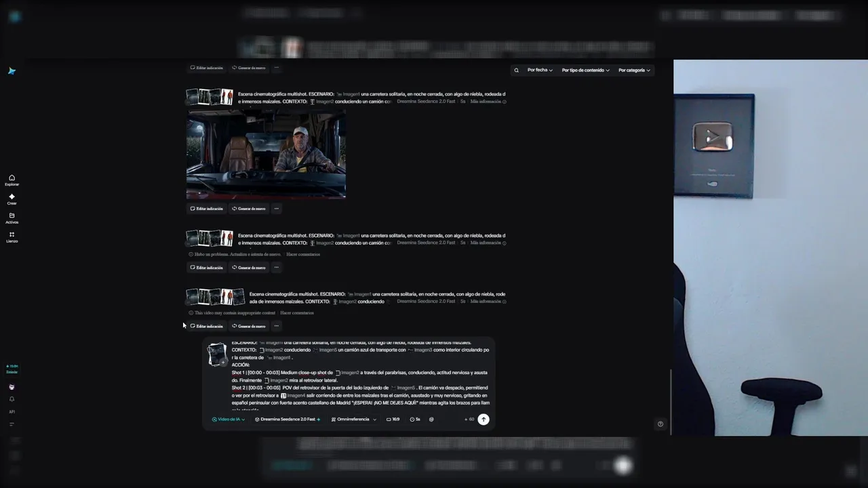Viewport: 868px width, 488px height.
Task: Click the @ mention icon in the prompt bar
Action: tap(431, 419)
